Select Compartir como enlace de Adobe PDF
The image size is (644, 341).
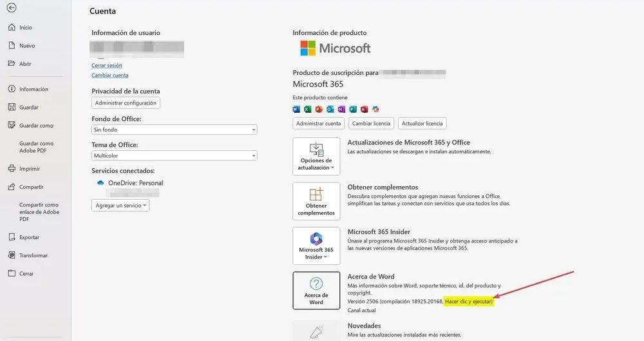pyautogui.click(x=39, y=212)
